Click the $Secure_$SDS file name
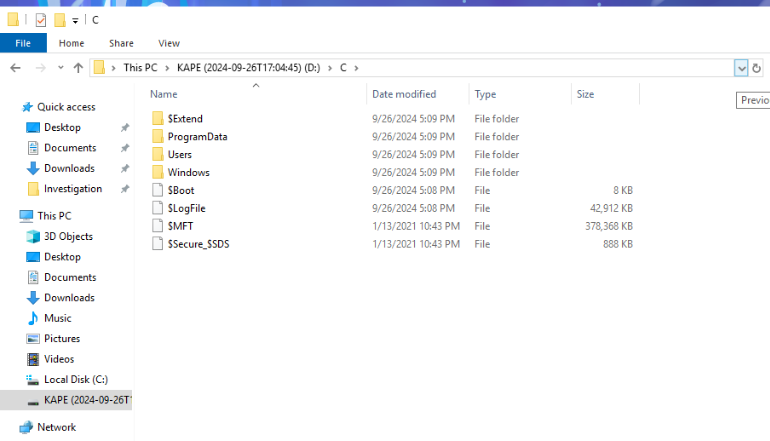Image resolution: width=770 pixels, height=441 pixels. point(198,244)
